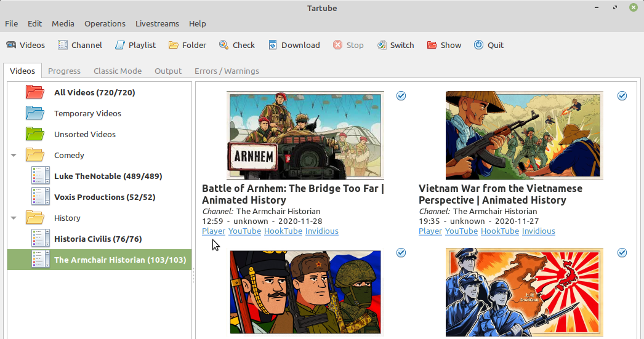Select "The Armchair Historian (103/103)" row text
Screen dimensions: 644x339
coord(120,260)
